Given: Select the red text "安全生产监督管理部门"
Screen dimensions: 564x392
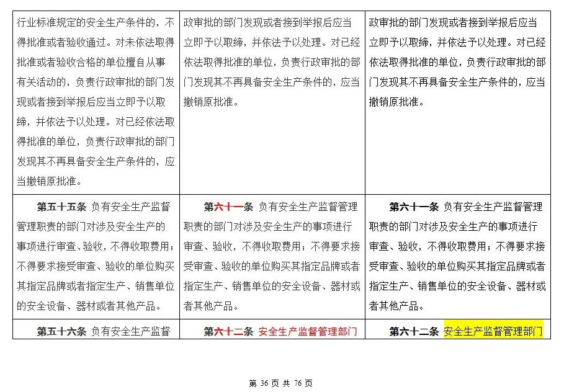Looking at the screenshot, I should pos(308,331).
